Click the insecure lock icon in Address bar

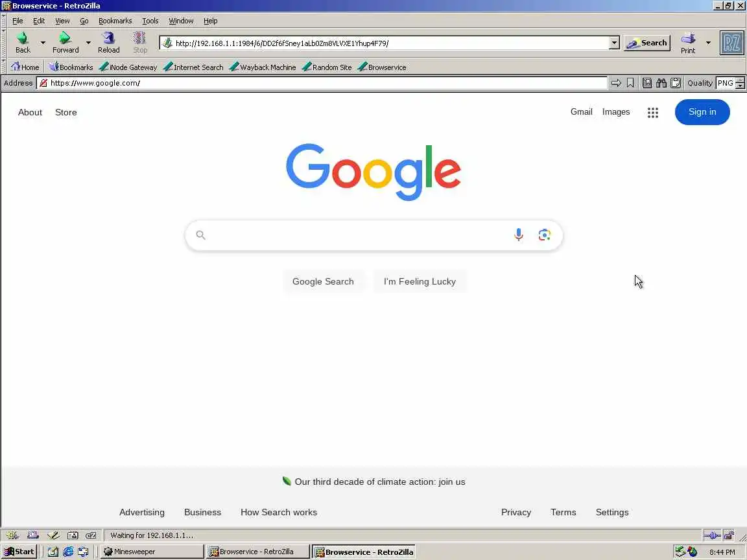(x=43, y=83)
